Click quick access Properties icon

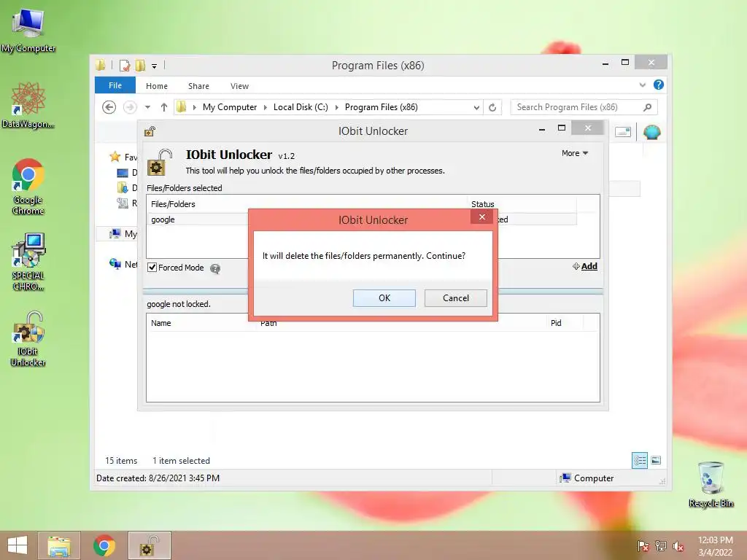pyautogui.click(x=125, y=65)
